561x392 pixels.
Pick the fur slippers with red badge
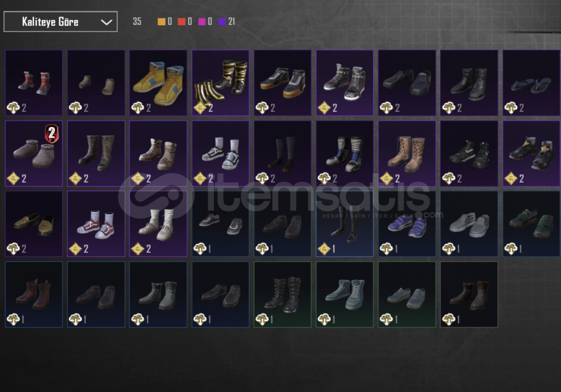[x=34, y=154]
